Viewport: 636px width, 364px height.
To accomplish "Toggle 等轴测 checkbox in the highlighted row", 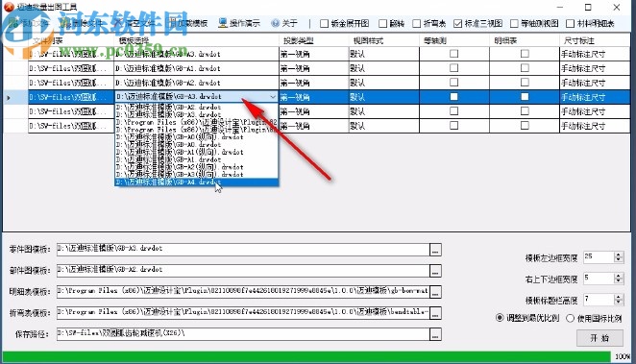I will [453, 96].
